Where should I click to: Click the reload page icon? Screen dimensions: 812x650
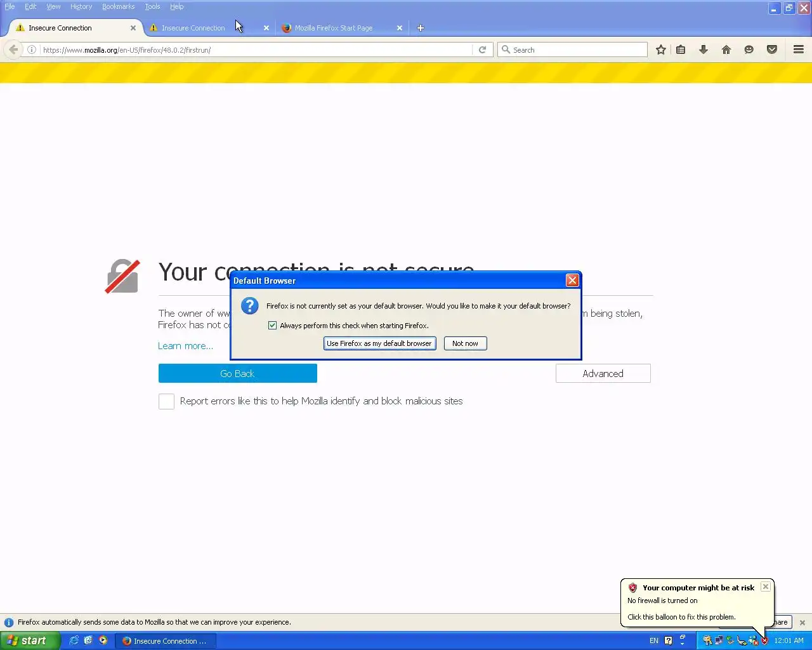[482, 50]
